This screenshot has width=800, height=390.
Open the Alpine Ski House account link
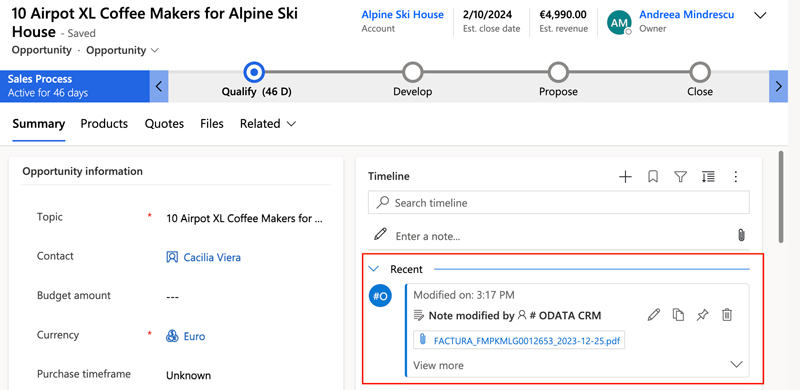tap(403, 15)
